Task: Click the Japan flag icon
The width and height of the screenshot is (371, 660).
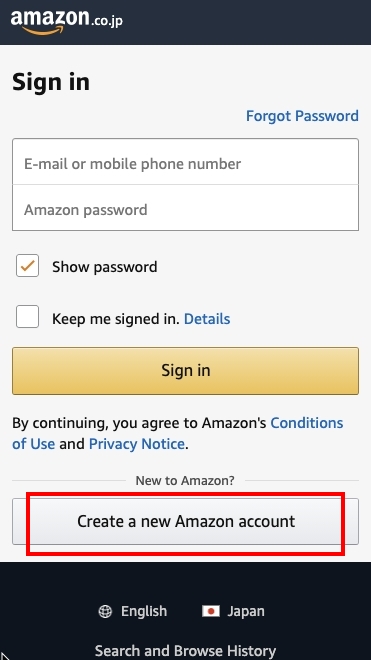Action: (x=211, y=611)
